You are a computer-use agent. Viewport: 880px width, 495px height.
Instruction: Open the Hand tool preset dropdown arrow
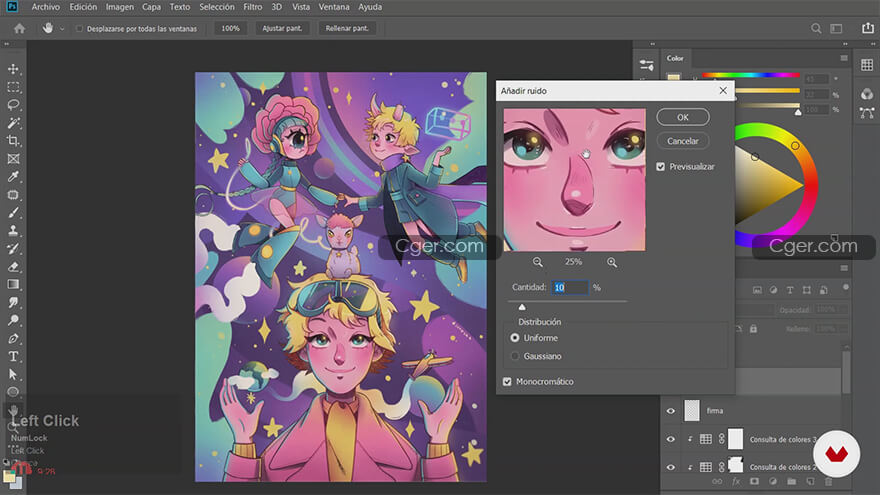pyautogui.click(x=62, y=29)
